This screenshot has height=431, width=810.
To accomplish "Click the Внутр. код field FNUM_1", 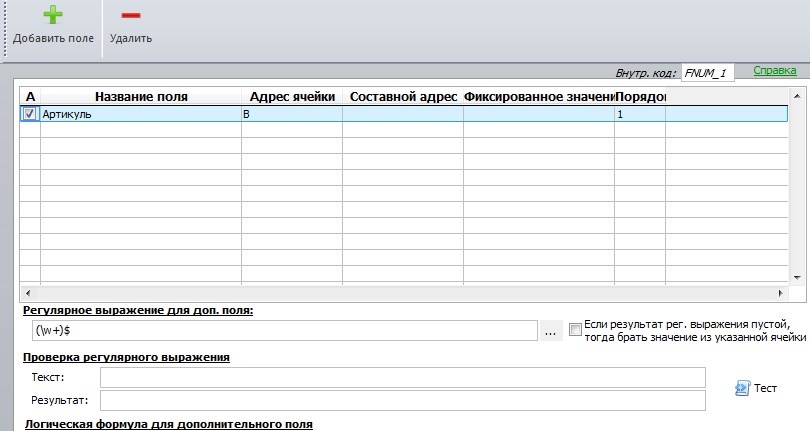I will [x=707, y=73].
